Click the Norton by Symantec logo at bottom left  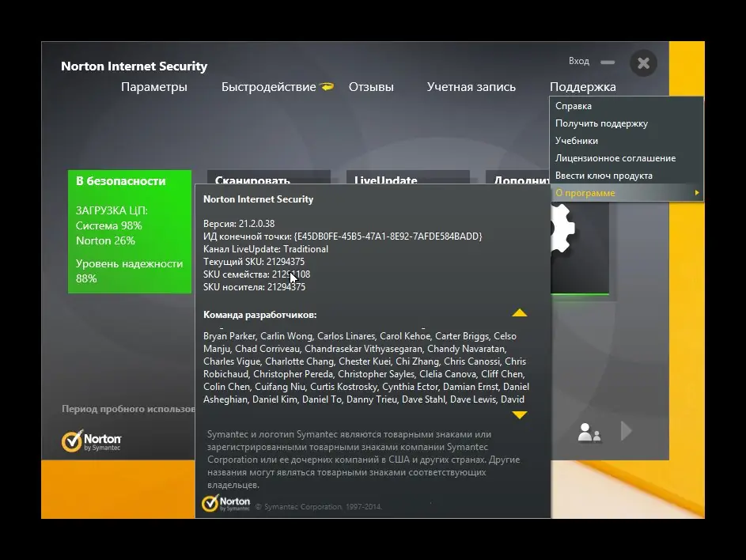(91, 441)
